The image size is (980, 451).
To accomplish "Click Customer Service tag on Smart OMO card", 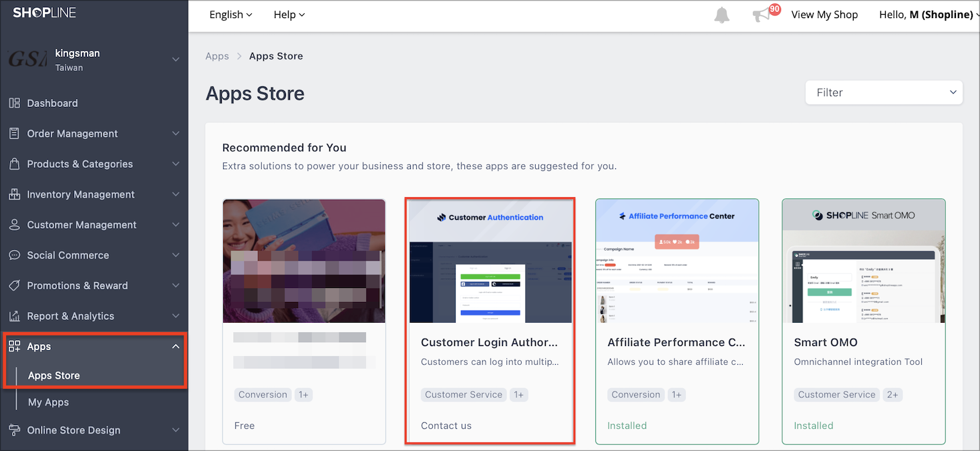I will point(836,395).
